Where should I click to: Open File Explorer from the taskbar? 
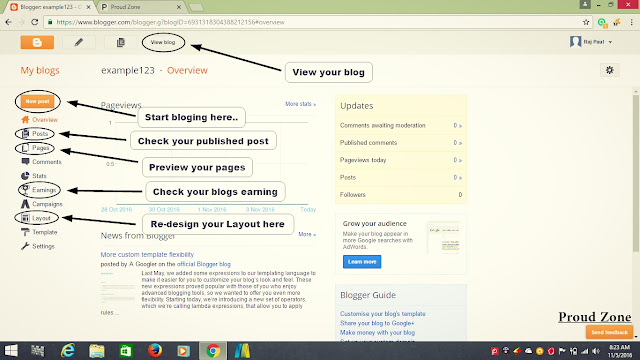[x=97, y=351]
